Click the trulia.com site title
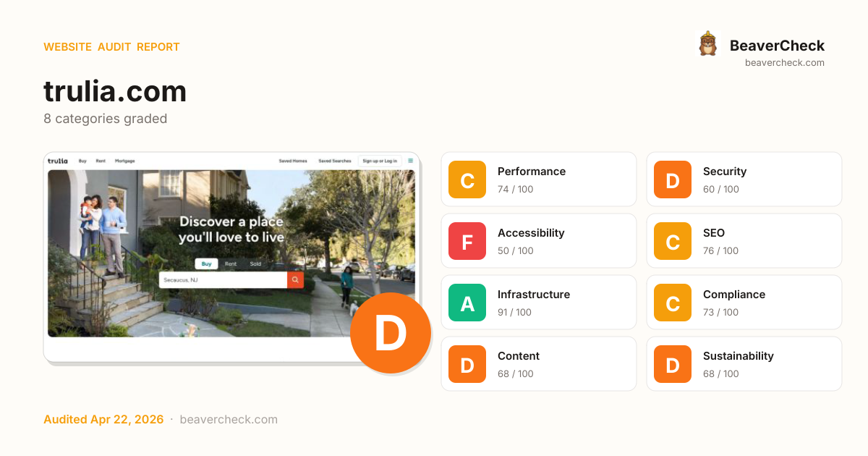868x456 pixels. pyautogui.click(x=115, y=91)
